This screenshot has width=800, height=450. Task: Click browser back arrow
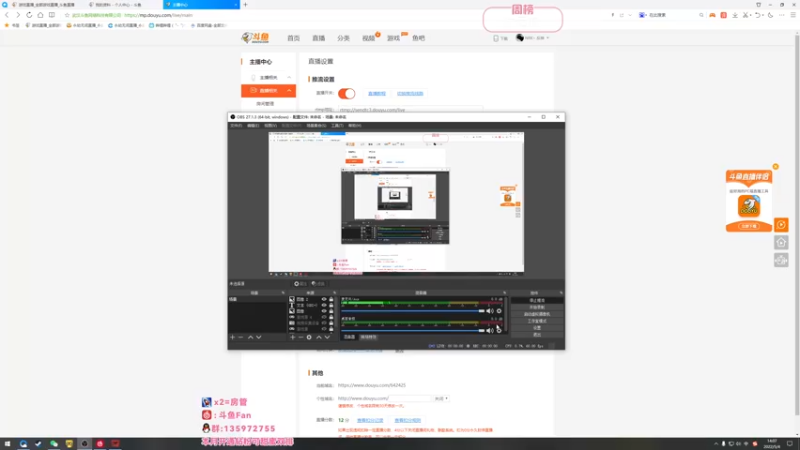click(7, 15)
